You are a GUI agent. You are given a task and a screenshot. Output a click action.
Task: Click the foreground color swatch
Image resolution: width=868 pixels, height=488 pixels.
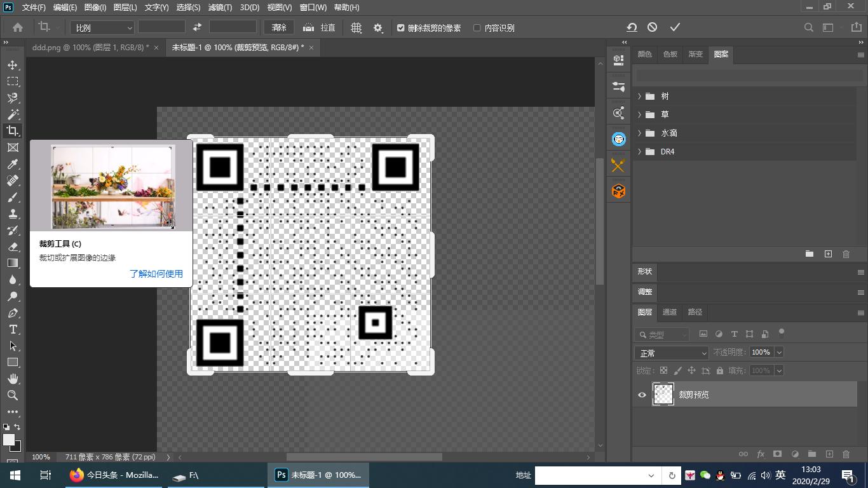click(9, 440)
